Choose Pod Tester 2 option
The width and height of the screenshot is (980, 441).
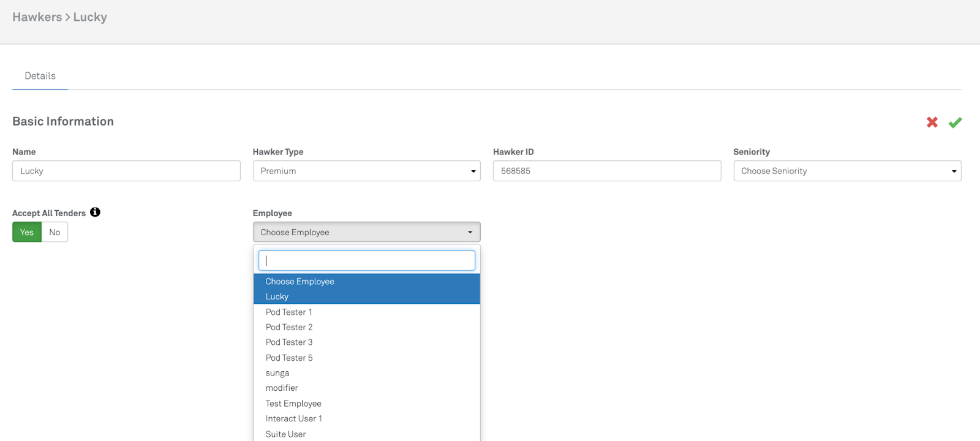[x=288, y=327]
